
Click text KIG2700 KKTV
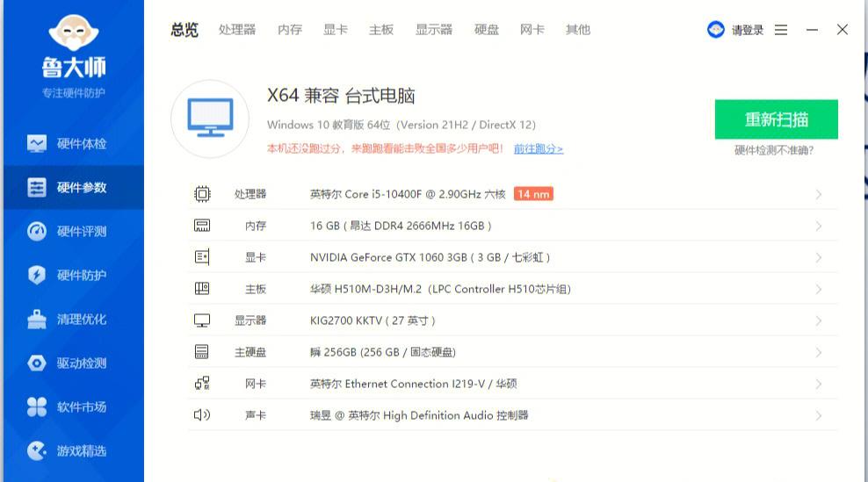pyautogui.click(x=346, y=321)
